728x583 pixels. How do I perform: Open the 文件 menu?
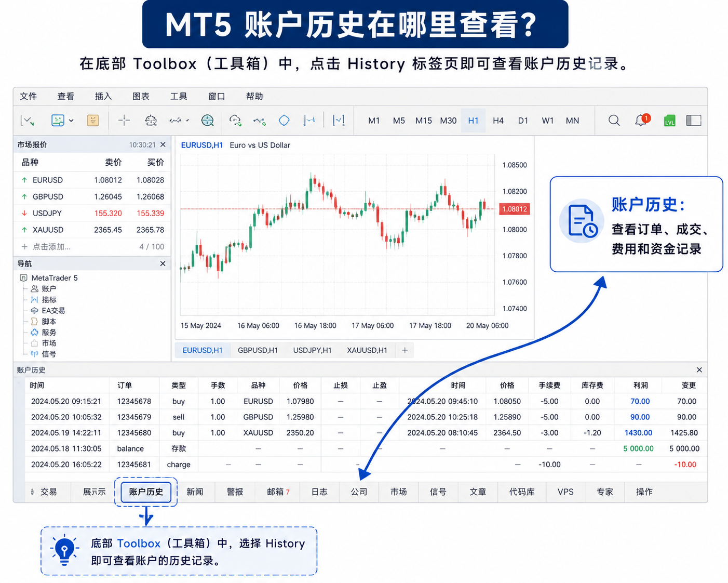(x=28, y=96)
